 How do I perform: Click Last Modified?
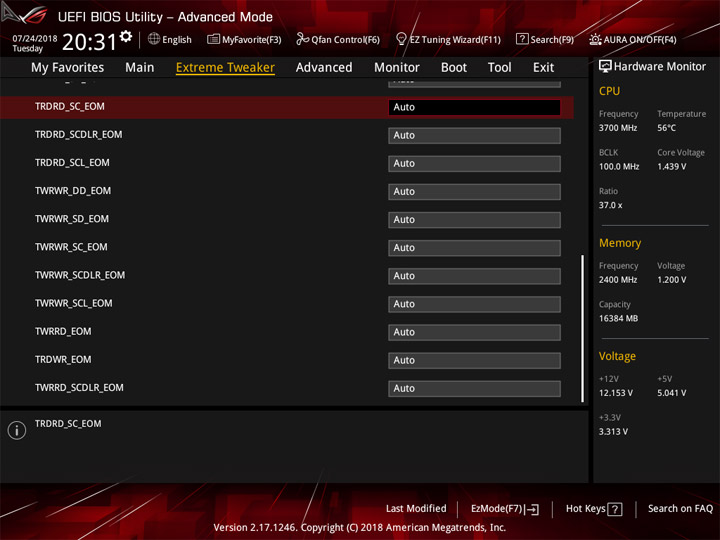click(x=416, y=509)
